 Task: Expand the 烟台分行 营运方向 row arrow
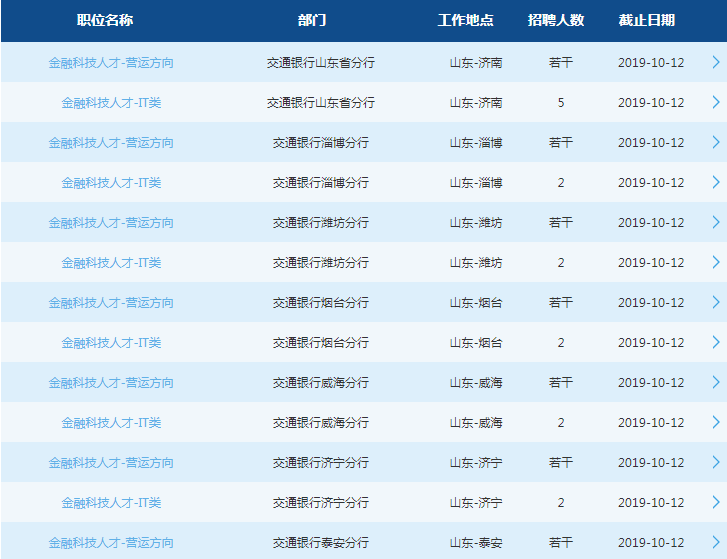715,302
